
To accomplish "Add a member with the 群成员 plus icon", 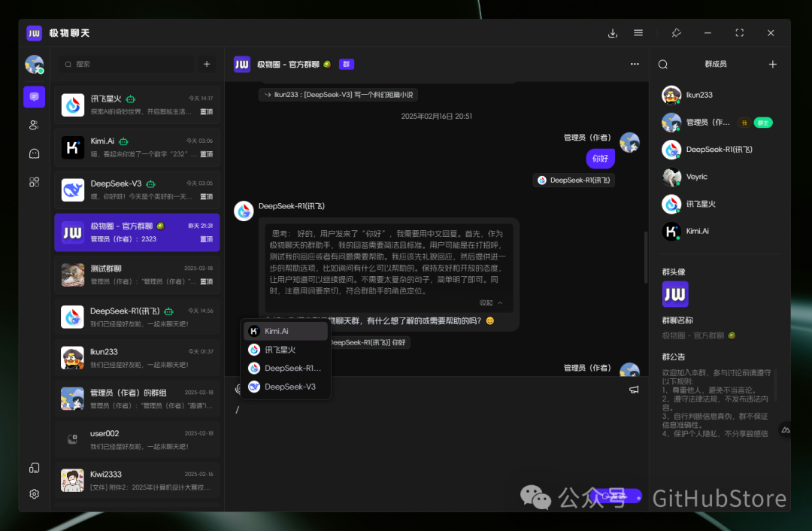I will coord(773,64).
